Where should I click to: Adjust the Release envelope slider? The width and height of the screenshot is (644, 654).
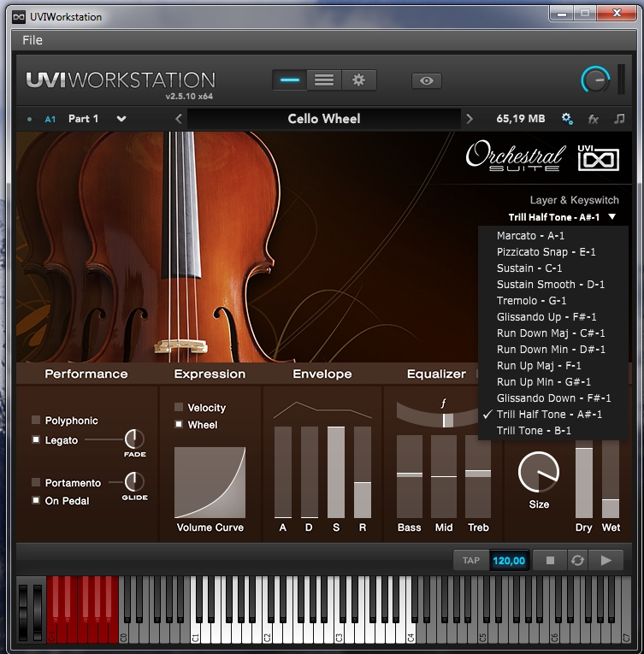pos(363,472)
